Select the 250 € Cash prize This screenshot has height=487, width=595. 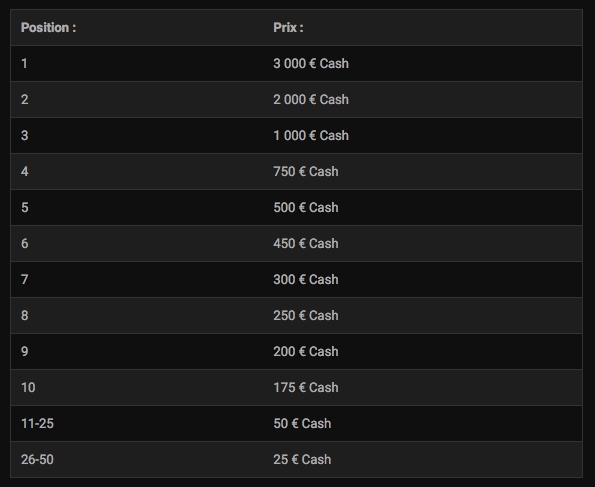(306, 315)
